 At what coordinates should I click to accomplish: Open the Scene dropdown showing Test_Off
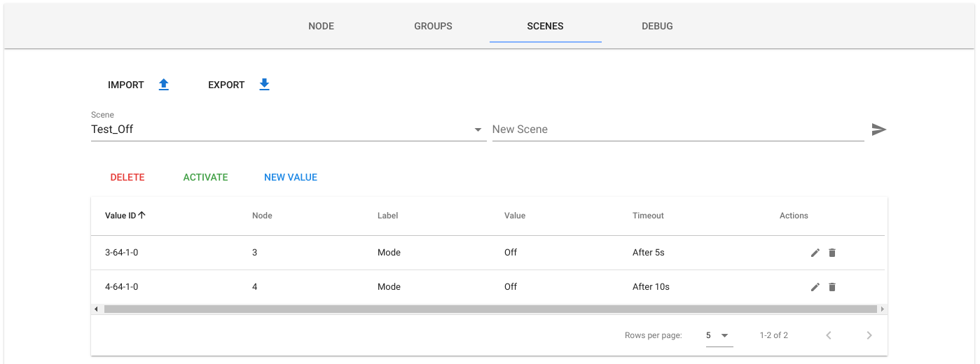point(288,129)
